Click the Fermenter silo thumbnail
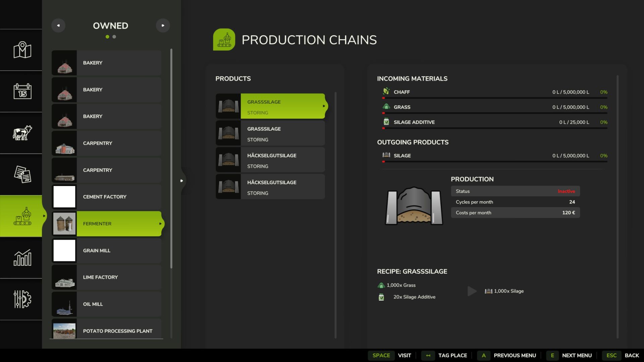The image size is (644, 362). pos(64,224)
